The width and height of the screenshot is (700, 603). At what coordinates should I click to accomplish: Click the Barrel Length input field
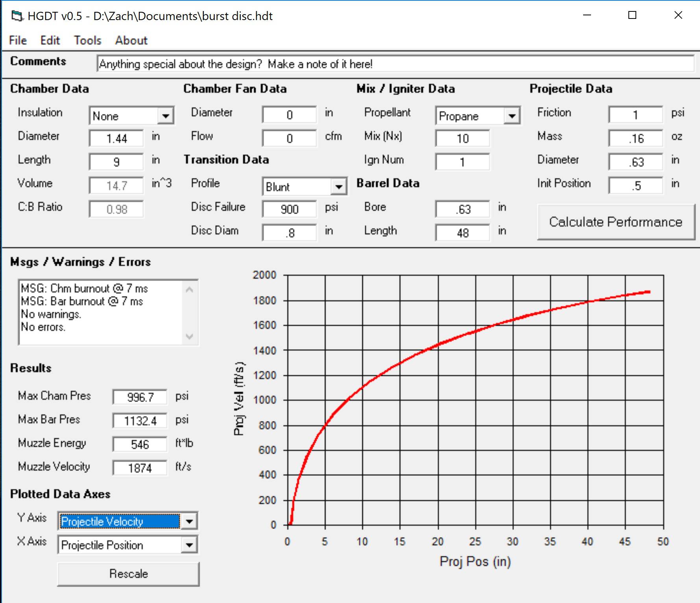(x=462, y=233)
